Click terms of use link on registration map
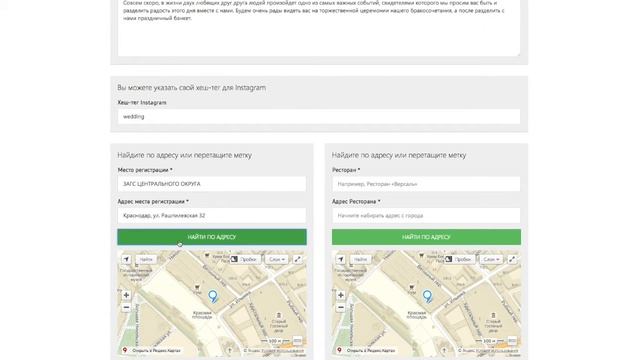 coord(283,350)
